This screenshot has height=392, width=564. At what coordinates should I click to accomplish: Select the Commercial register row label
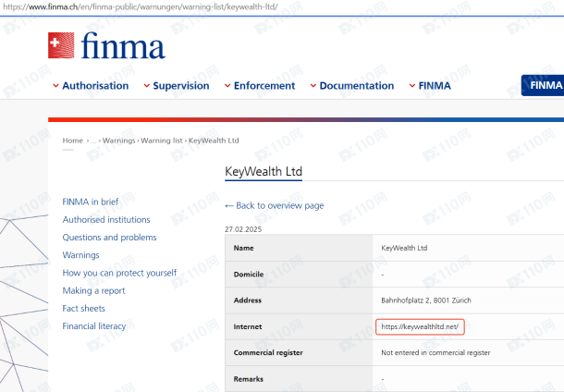pyautogui.click(x=268, y=353)
